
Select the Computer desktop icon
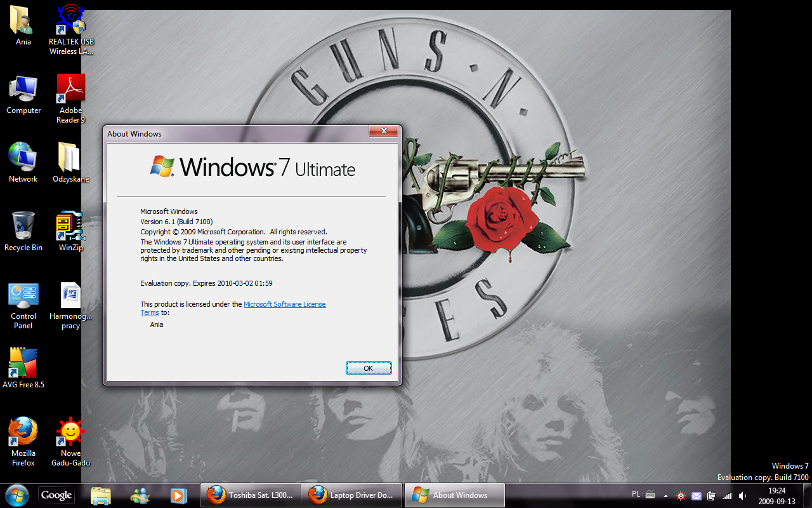click(23, 95)
